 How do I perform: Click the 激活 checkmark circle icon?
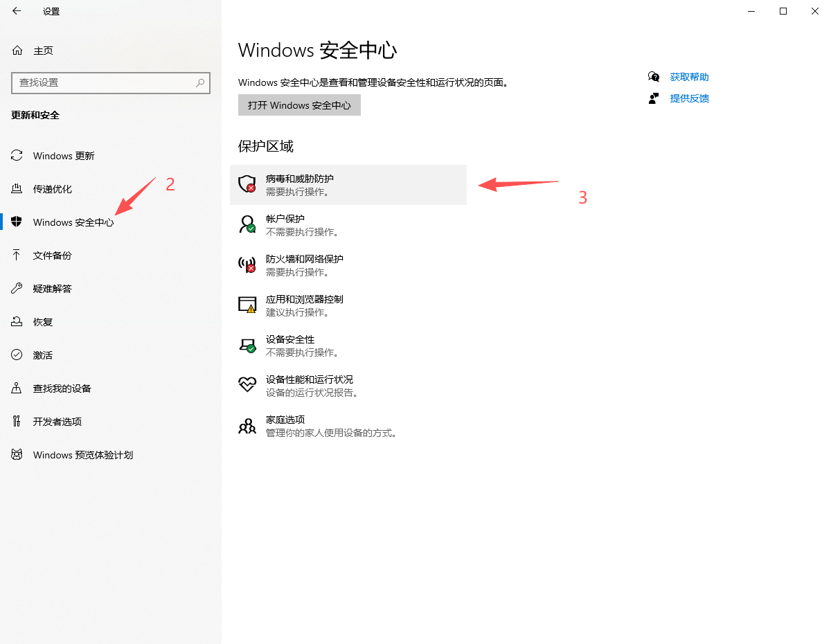point(17,355)
